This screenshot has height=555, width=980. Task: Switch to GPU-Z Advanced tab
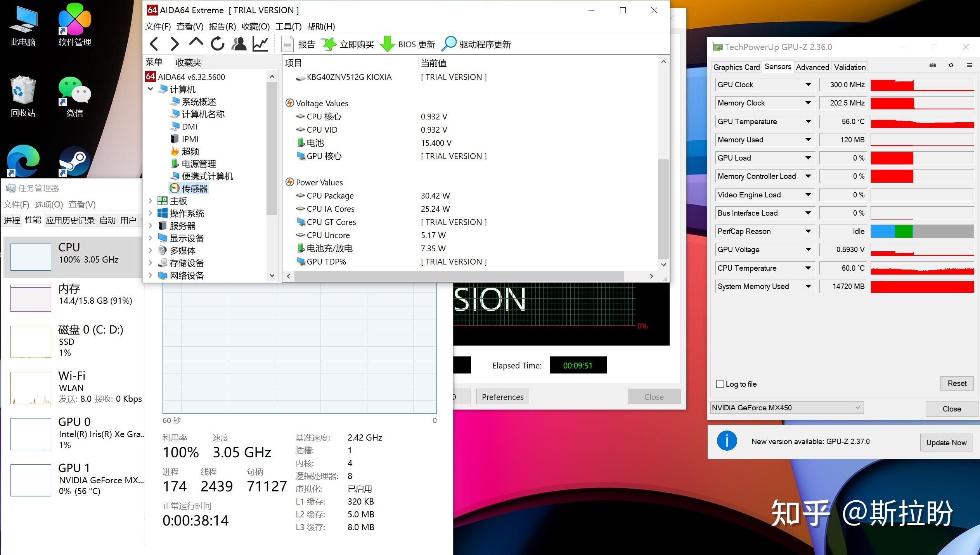[812, 67]
